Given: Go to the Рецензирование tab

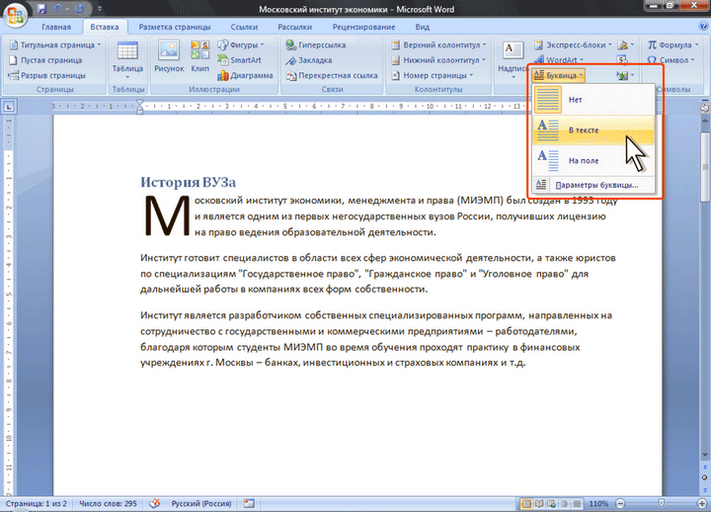Looking at the screenshot, I should 364,27.
